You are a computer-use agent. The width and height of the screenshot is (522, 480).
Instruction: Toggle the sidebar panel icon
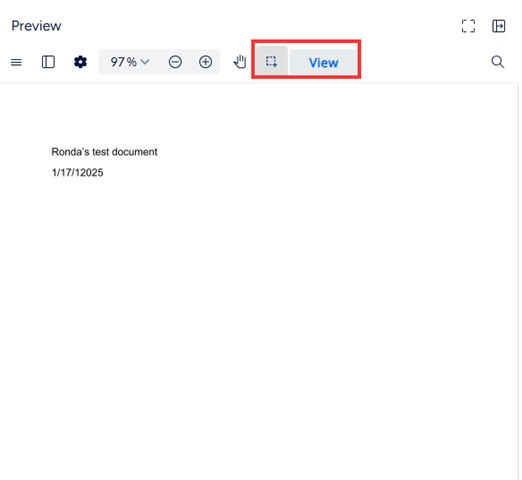coord(48,62)
